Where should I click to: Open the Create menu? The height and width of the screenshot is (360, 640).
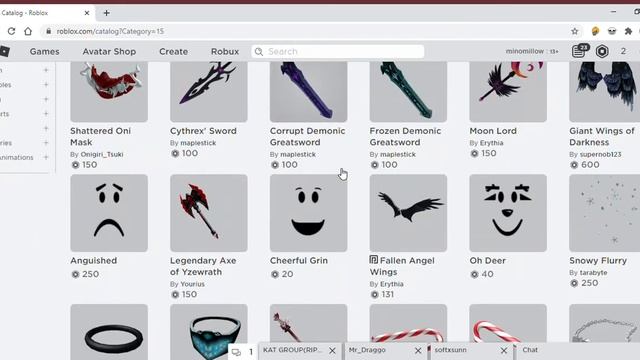coord(173,51)
